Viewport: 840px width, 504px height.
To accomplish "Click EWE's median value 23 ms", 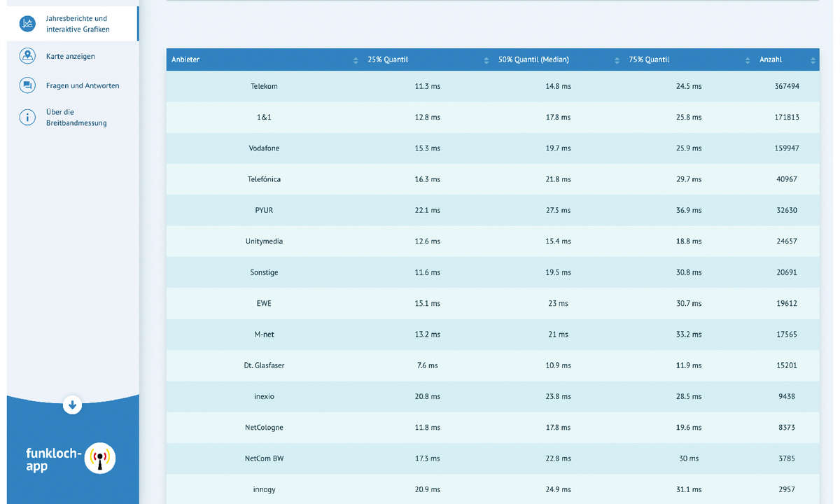I will pos(558,303).
